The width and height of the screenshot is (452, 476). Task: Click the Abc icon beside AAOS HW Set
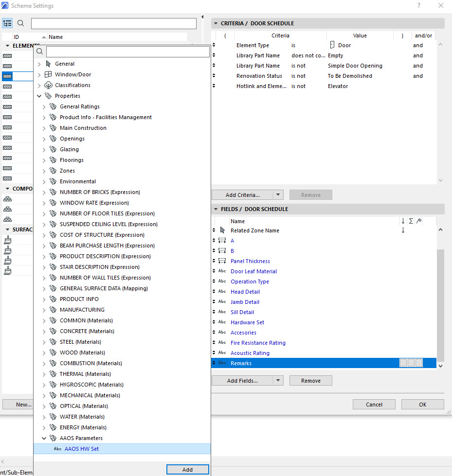[57, 449]
